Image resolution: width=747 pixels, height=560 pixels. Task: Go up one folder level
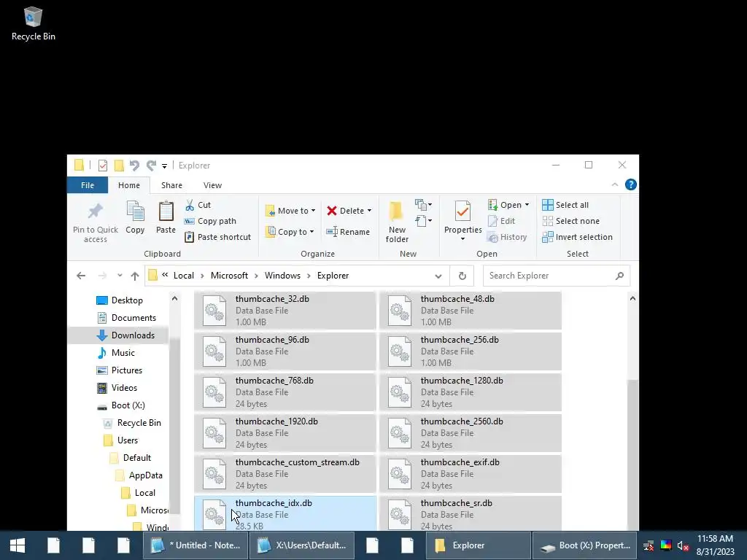[135, 276]
